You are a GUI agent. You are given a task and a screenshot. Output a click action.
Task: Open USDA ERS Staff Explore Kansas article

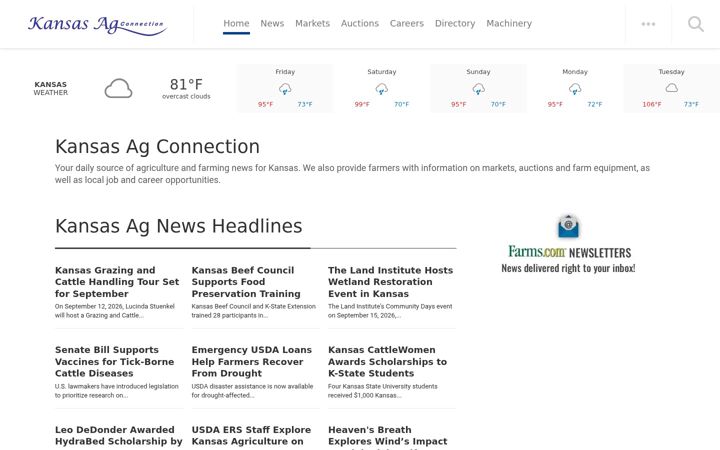251,435
